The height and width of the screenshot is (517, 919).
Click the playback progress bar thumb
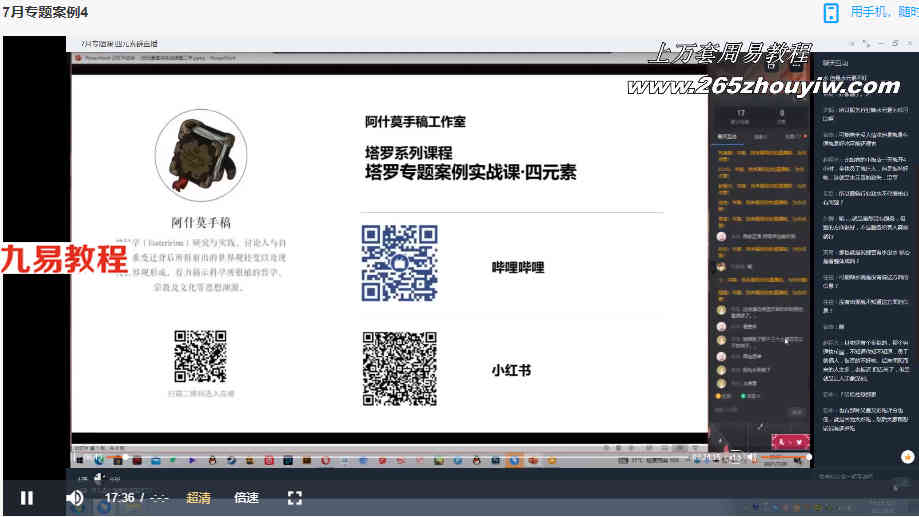pos(125,457)
